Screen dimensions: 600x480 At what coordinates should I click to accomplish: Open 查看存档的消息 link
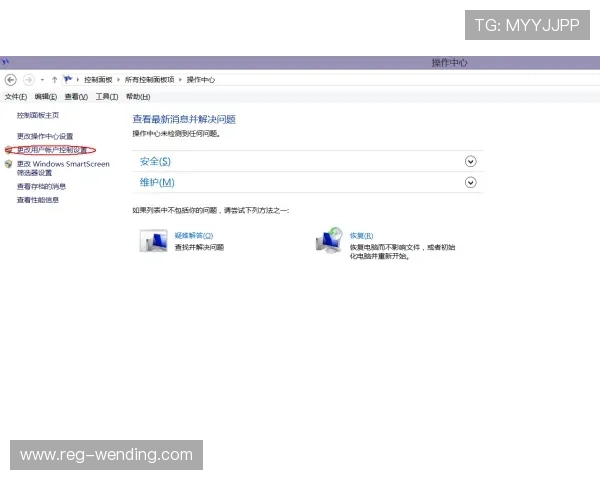[x=41, y=186]
